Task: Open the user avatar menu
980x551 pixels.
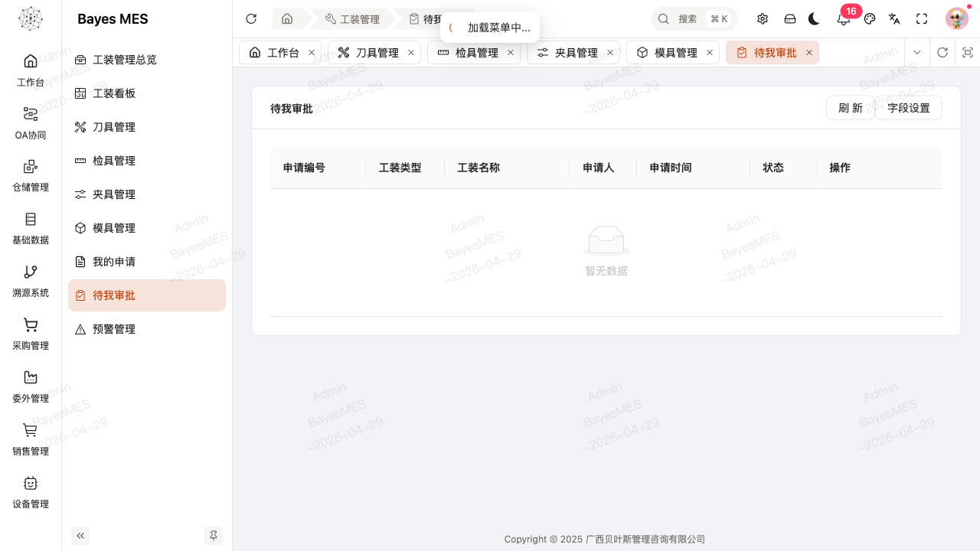Action: (x=957, y=19)
